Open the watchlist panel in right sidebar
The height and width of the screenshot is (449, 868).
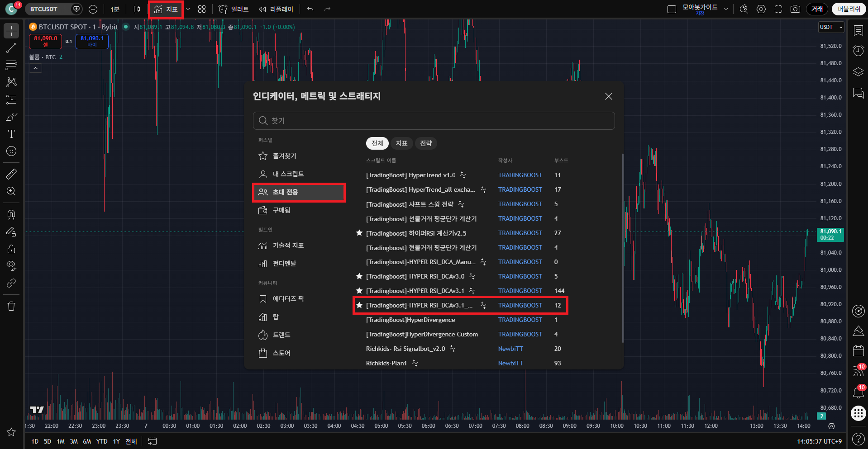click(x=858, y=30)
